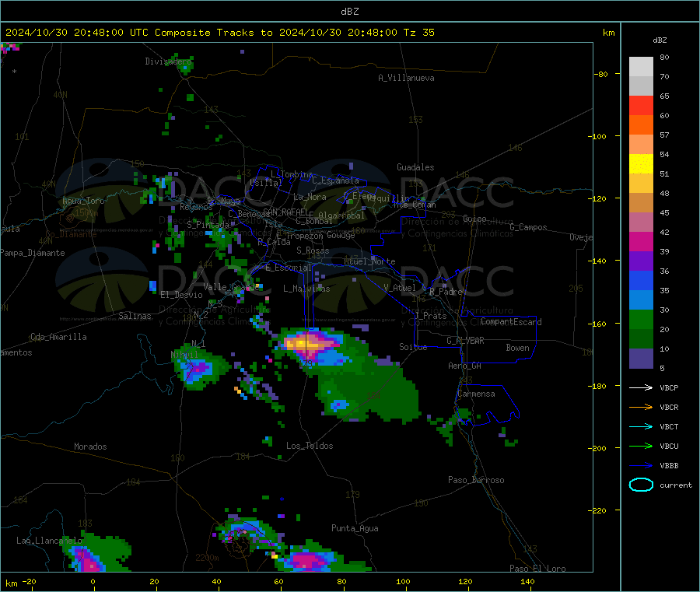The height and width of the screenshot is (592, 700).
Task: Click the 'Soitue' map label
Action: 413,347
